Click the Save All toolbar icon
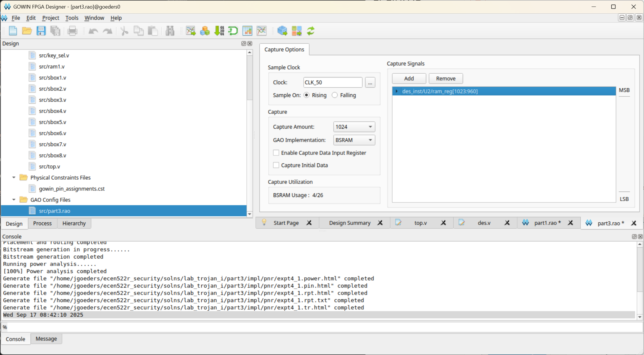Viewport: 644px width, 355px height. [x=55, y=31]
